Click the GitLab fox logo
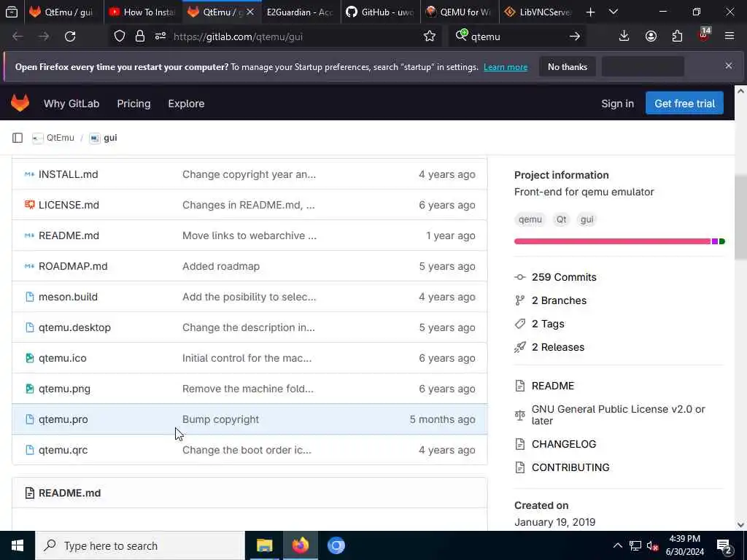 (x=20, y=103)
